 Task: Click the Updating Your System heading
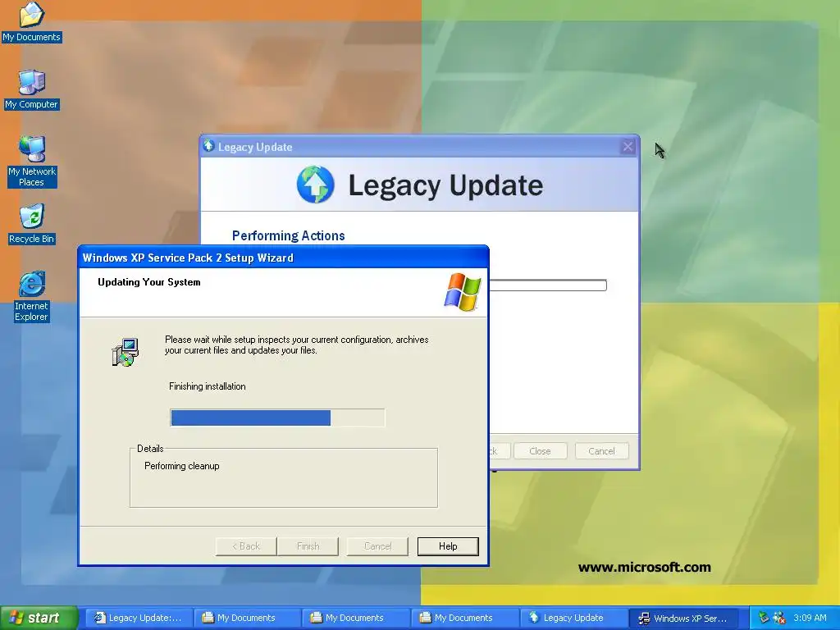click(149, 282)
